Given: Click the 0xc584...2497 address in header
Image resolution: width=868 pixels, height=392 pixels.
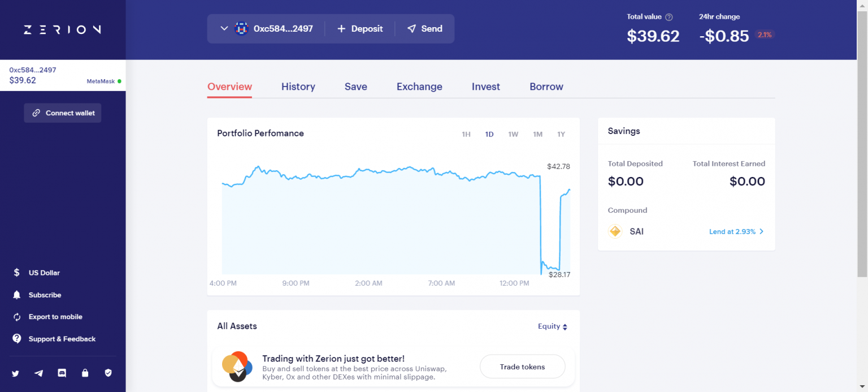Looking at the screenshot, I should [283, 28].
